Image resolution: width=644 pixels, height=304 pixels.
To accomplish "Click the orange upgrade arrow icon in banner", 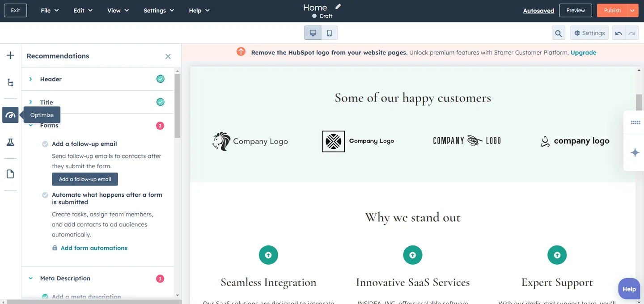I will click(x=241, y=52).
